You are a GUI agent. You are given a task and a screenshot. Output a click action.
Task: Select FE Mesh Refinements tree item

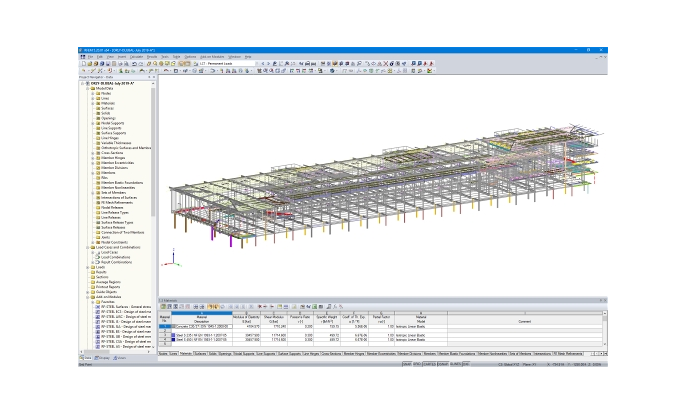click(x=117, y=203)
